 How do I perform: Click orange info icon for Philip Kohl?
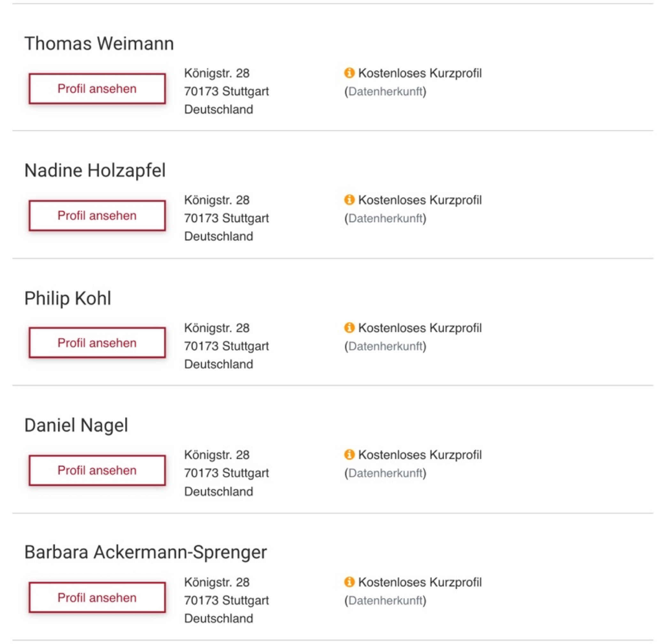(349, 327)
